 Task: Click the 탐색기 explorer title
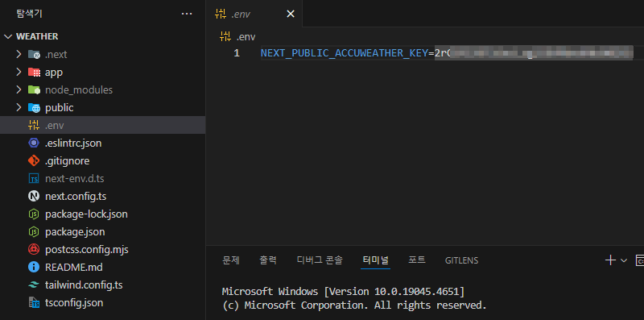click(30, 14)
